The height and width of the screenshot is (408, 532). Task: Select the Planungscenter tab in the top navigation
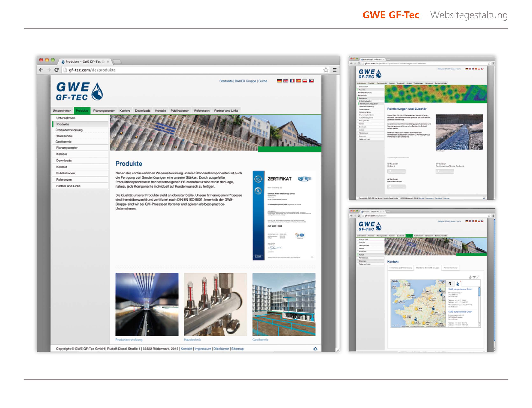point(104,110)
